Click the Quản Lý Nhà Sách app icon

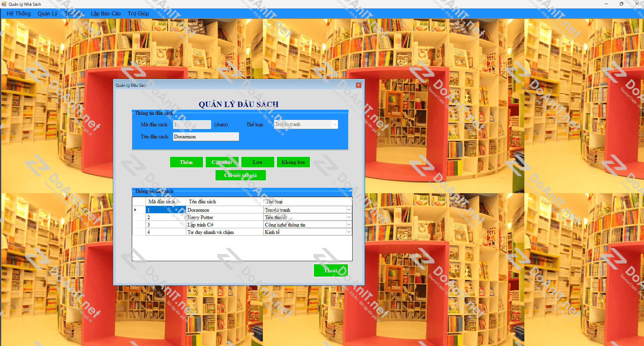tap(4, 4)
